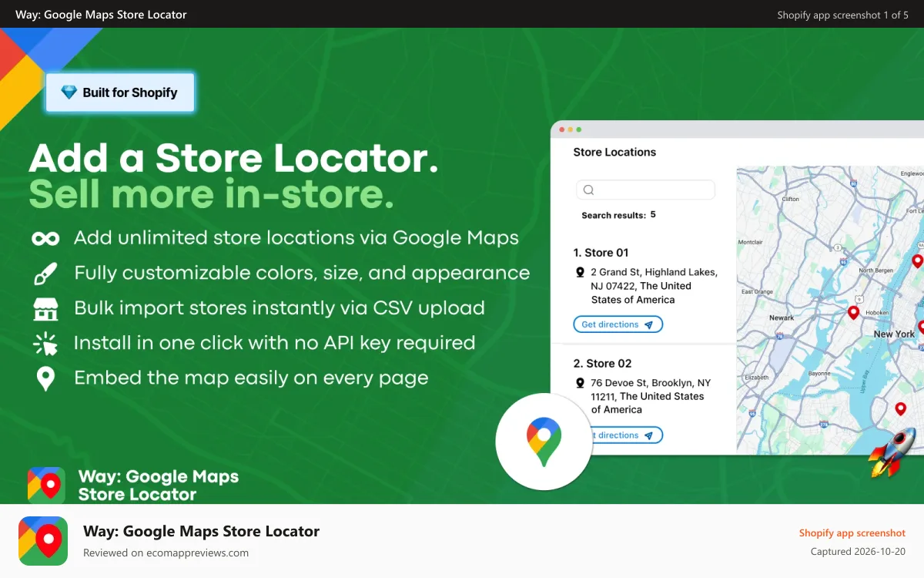This screenshot has height=578, width=924.
Task: Click the paper plane icon on Store 01 directions
Action: tap(649, 325)
